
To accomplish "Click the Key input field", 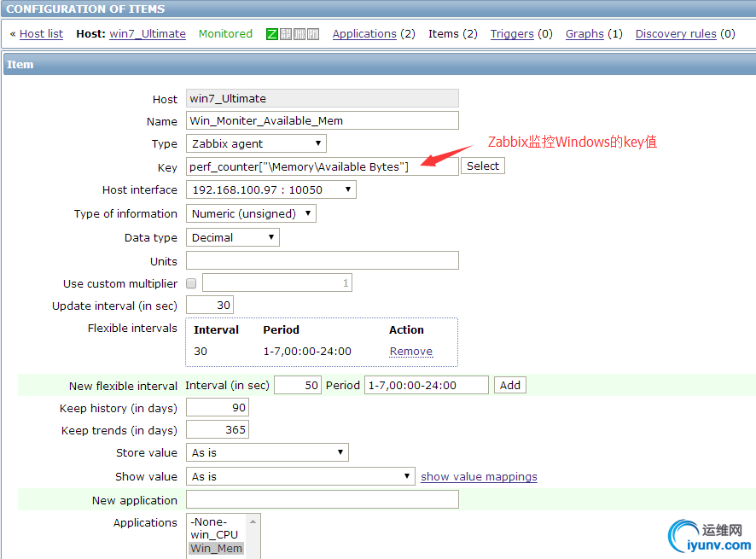I will pyautogui.click(x=322, y=166).
